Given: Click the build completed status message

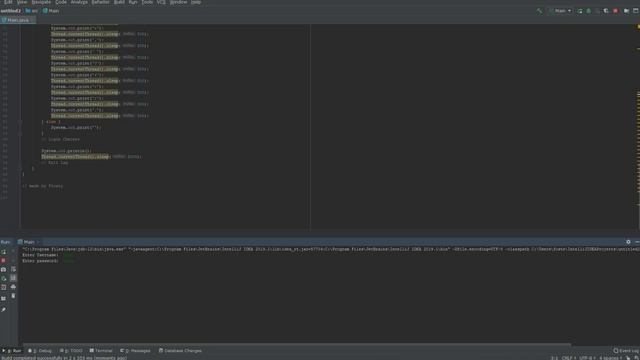Looking at the screenshot, I should 64,358.
